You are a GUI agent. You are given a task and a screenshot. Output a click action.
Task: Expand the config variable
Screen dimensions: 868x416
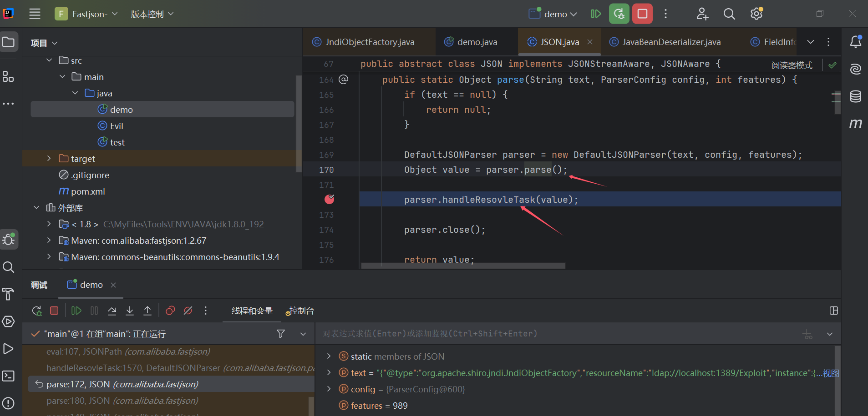(329, 389)
